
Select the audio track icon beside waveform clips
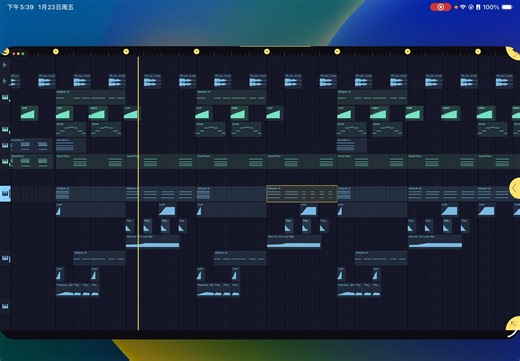pyautogui.click(x=4, y=81)
